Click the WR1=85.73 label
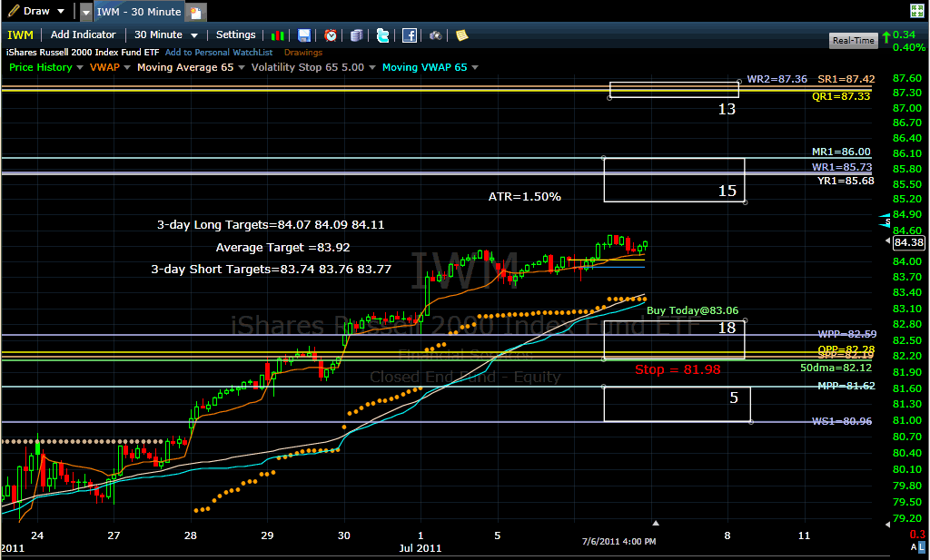The height and width of the screenshot is (560, 930). (x=842, y=167)
